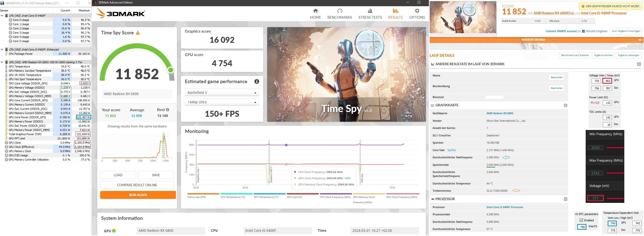Collapse the AMD Radeon RX 6800 sensor group
The width and height of the screenshot is (644, 236).
click(2, 62)
